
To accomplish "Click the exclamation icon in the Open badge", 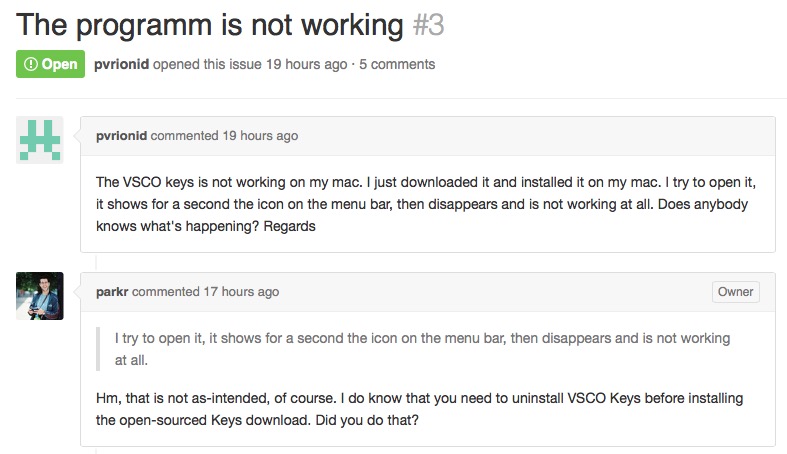I will click(x=31, y=64).
